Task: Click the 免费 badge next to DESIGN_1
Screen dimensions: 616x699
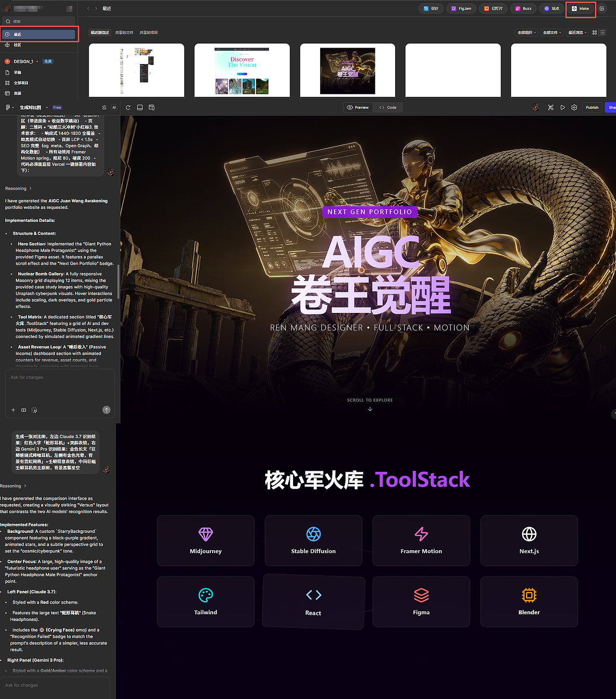Action: pos(48,62)
